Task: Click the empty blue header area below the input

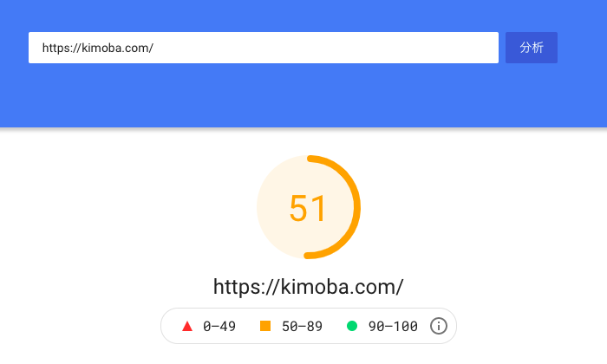Action: tap(264, 94)
